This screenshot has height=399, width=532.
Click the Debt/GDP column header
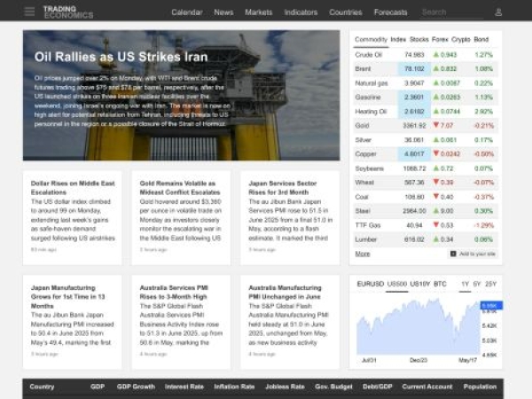[378, 387]
